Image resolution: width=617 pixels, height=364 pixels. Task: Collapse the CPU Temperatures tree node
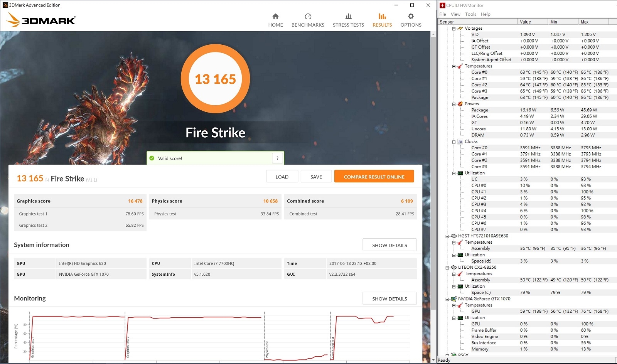[454, 66]
